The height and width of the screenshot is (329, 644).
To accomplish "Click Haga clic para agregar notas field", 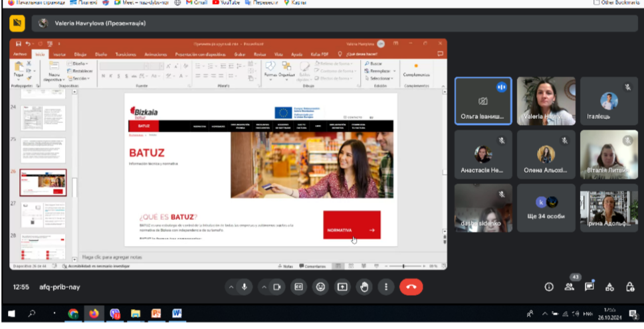I will click(112, 257).
